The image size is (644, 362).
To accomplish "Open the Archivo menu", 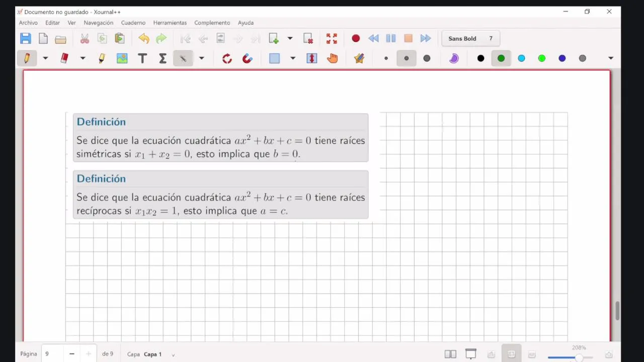I will click(x=28, y=23).
